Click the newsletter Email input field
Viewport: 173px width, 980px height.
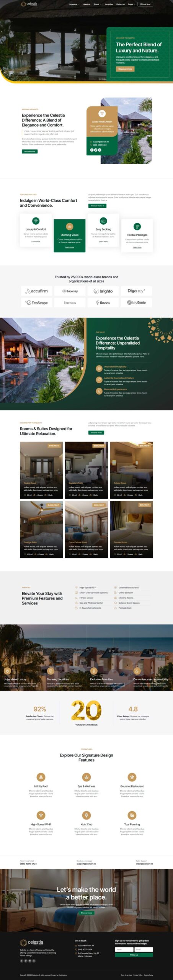144,949
